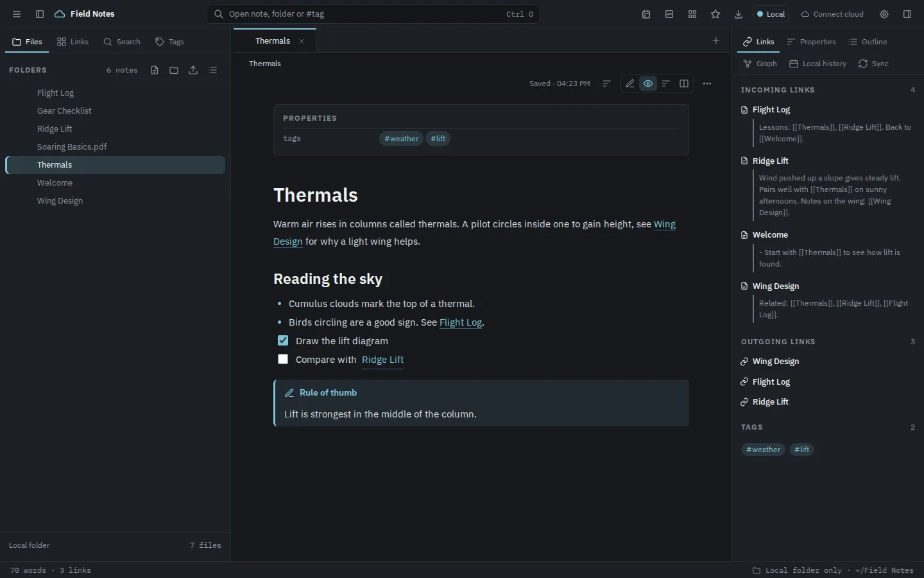Enable split view columns icon
The width and height of the screenshot is (924, 578).
pos(684,83)
